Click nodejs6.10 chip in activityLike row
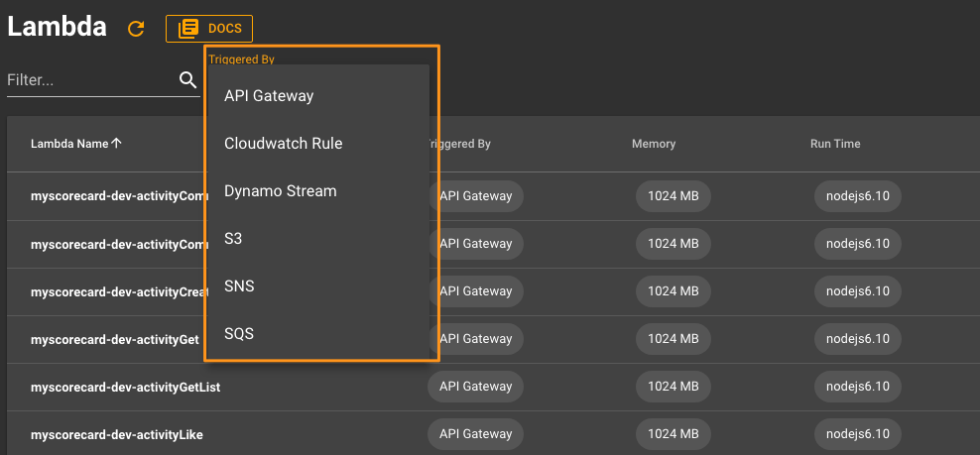This screenshot has width=980, height=455. pos(857,434)
